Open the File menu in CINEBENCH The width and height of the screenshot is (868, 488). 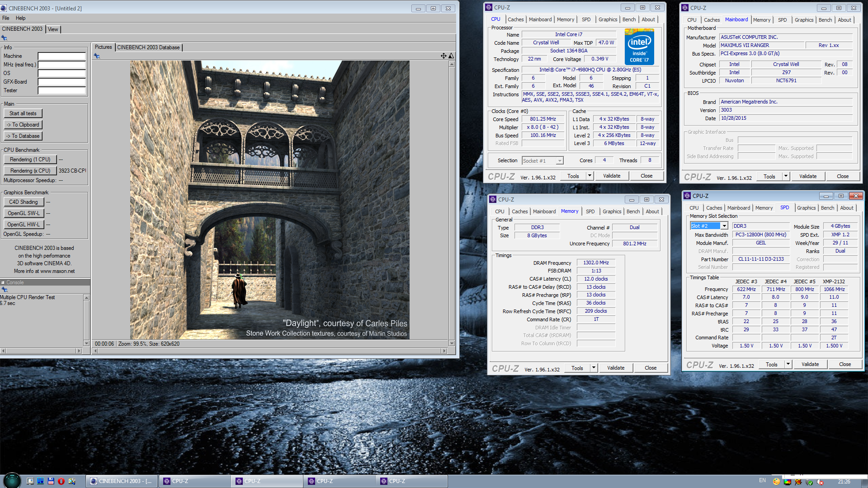pos(6,18)
